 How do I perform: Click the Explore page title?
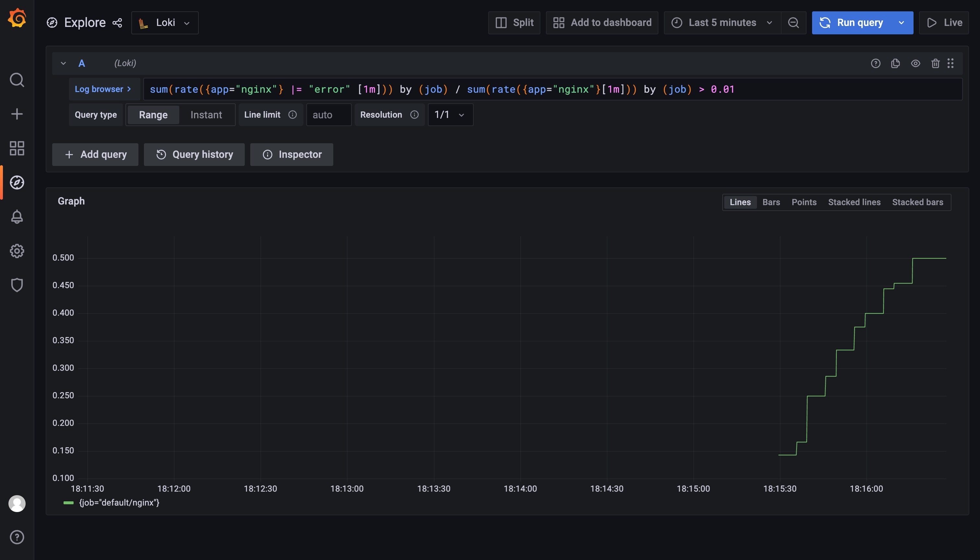pos(85,23)
